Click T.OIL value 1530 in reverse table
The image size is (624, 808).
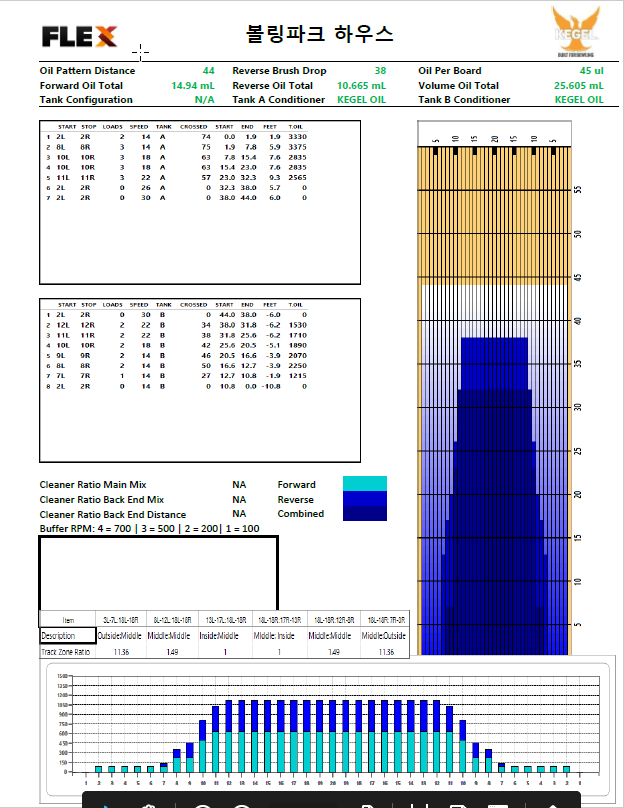point(297,325)
